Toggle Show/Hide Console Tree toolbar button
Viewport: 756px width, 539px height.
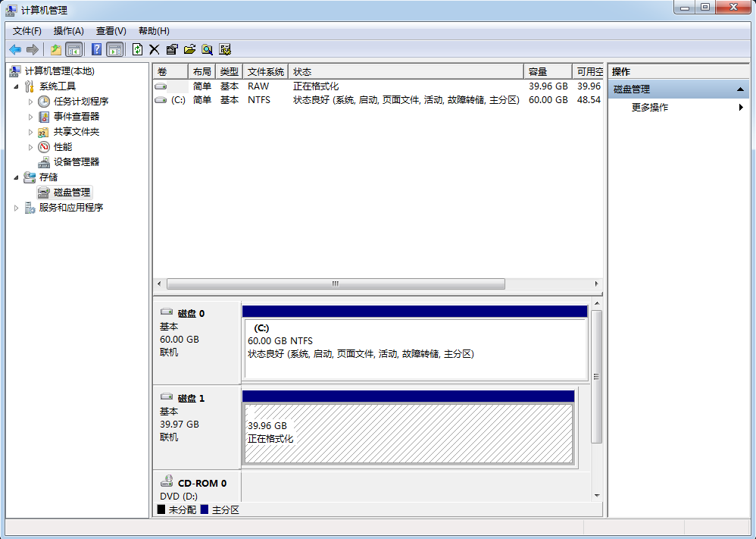click(73, 49)
